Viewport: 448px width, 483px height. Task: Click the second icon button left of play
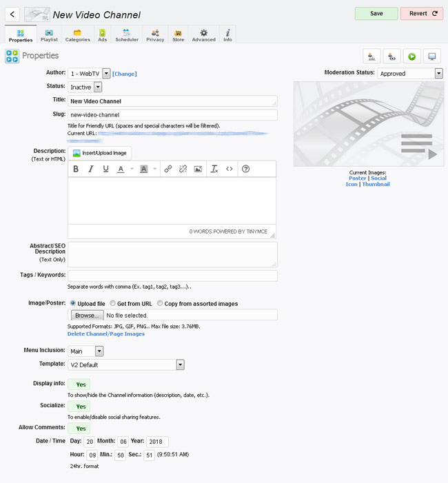(391, 56)
